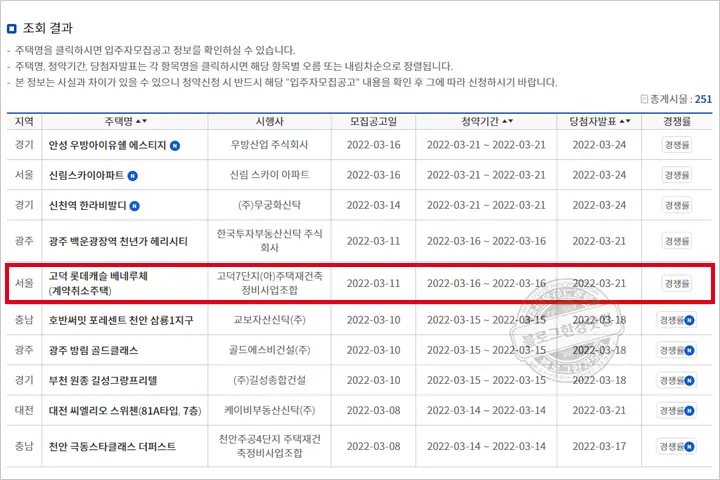
Task: Show 경쟁률 for 신천역 한라비발디
Action: 677,205
